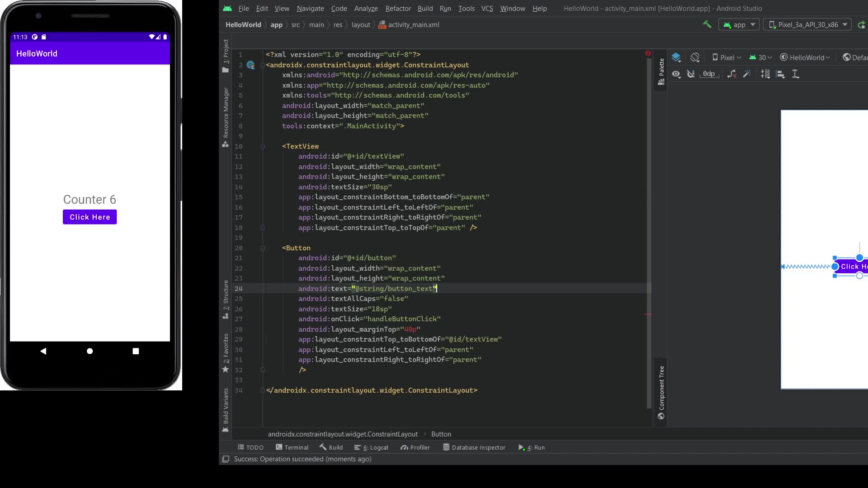Toggle Autoconnect in the design toolbar
Screen dimensions: 868x488
[690, 74]
